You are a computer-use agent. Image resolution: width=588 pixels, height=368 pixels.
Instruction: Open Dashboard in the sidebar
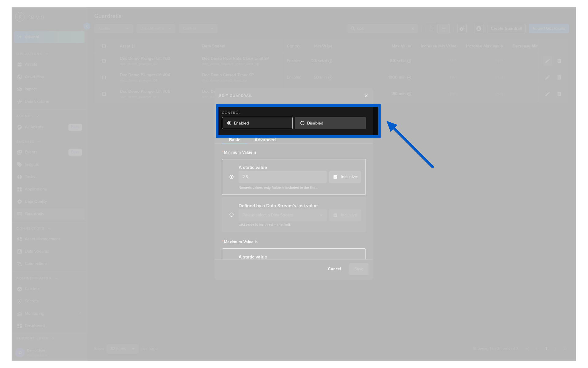click(35, 326)
